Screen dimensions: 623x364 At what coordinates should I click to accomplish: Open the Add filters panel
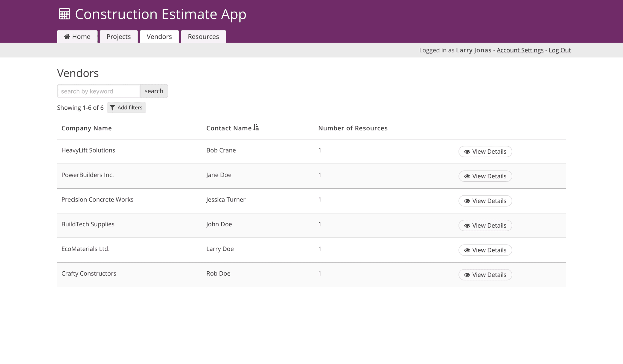tap(127, 108)
